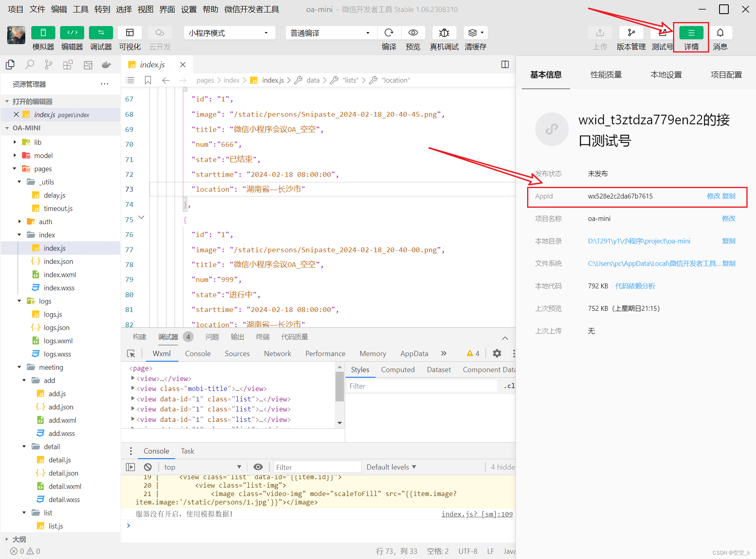
Task: Open version management (版本管理)
Action: click(x=631, y=33)
